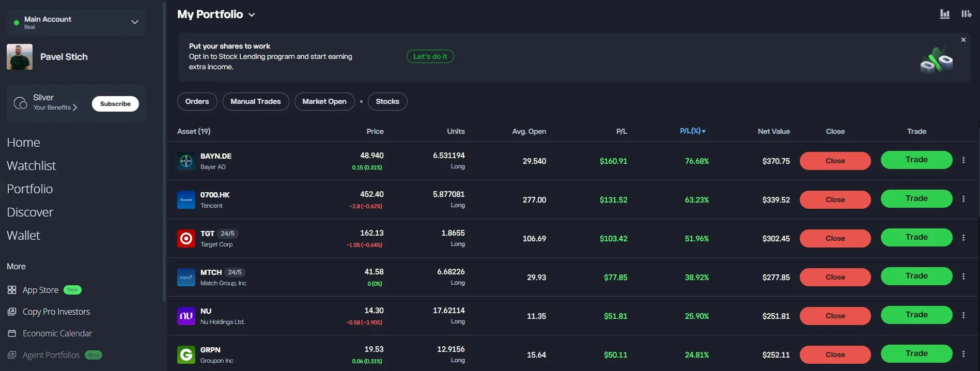
Task: Open the My Portfolio title dropdown
Action: pyautogui.click(x=252, y=15)
